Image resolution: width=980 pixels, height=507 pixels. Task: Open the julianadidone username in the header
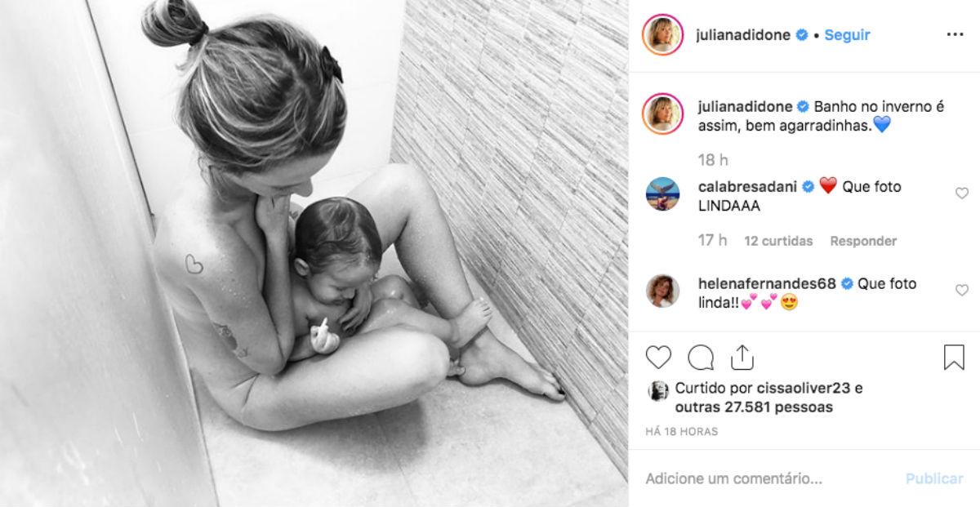[742, 35]
